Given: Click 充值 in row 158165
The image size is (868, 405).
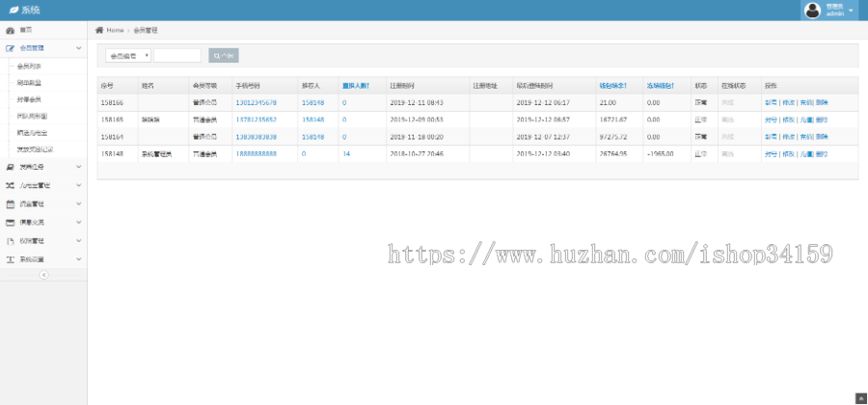Looking at the screenshot, I should [x=805, y=120].
